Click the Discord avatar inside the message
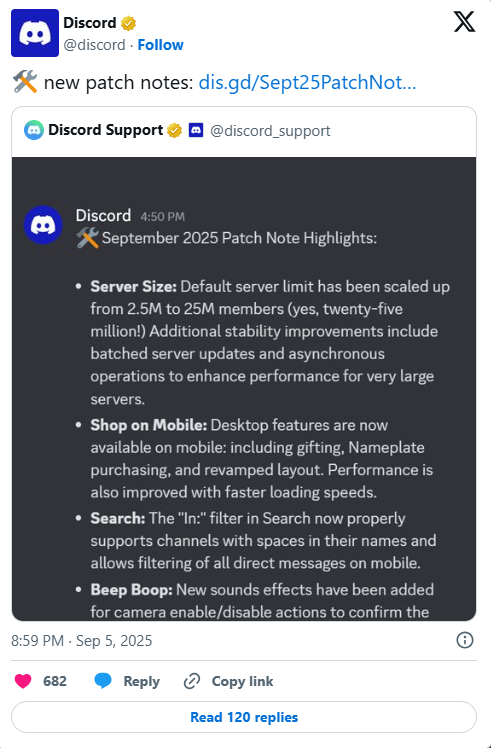 click(x=43, y=225)
